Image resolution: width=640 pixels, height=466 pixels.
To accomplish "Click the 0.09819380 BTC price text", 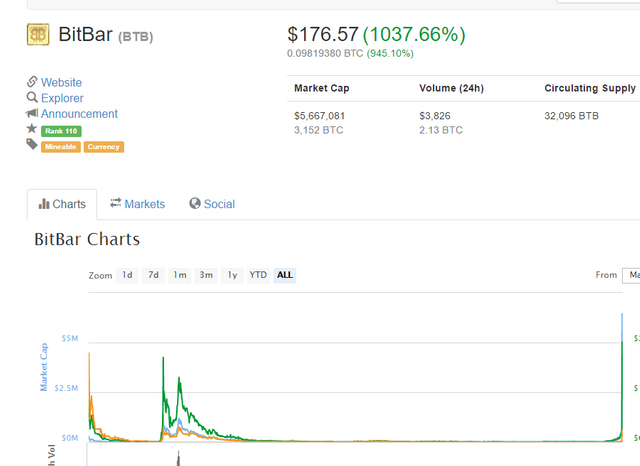I will coord(325,53).
